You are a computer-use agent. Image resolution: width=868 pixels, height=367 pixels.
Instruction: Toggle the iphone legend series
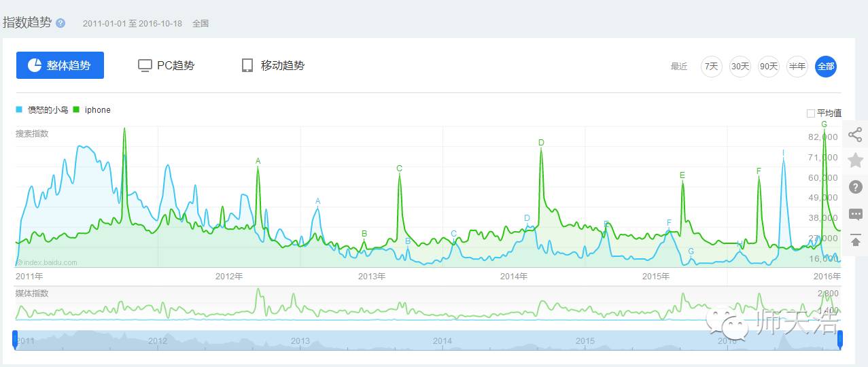[x=92, y=109]
